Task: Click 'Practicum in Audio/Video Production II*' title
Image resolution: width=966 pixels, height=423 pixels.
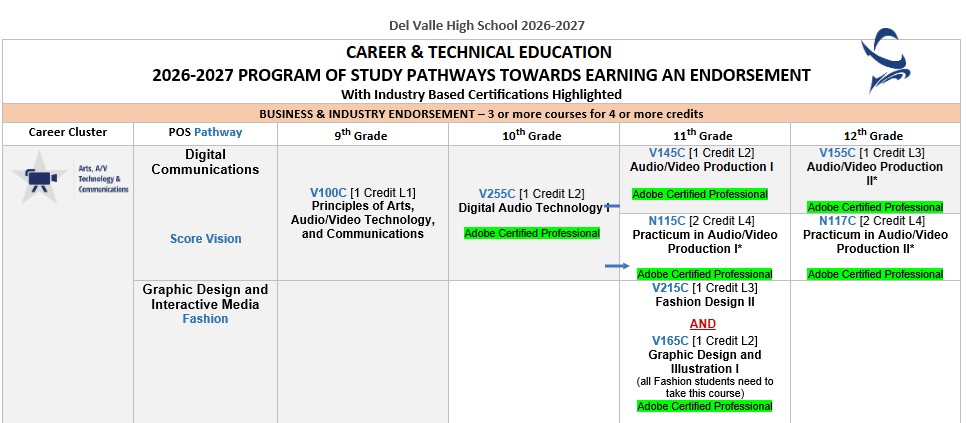Action: 875,241
